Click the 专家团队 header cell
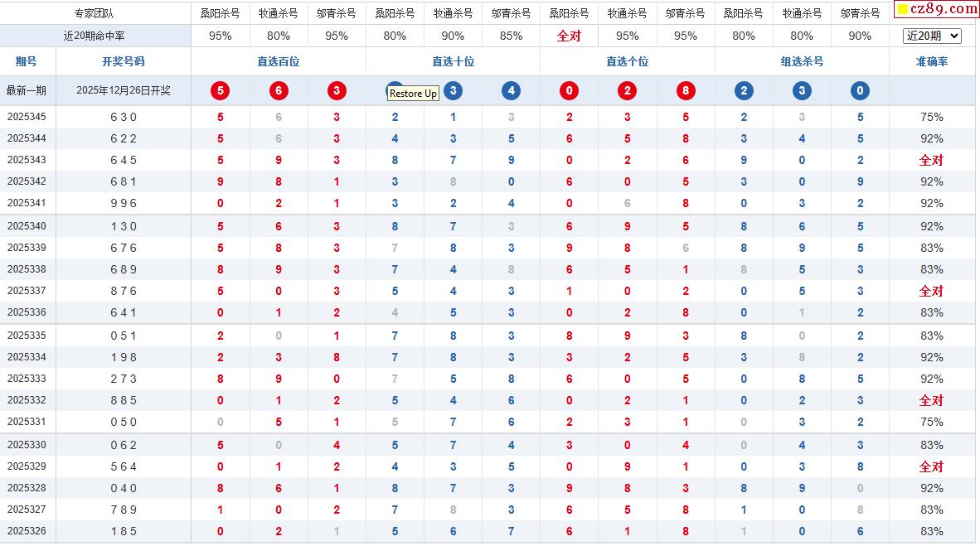980x546 pixels. tap(95, 13)
